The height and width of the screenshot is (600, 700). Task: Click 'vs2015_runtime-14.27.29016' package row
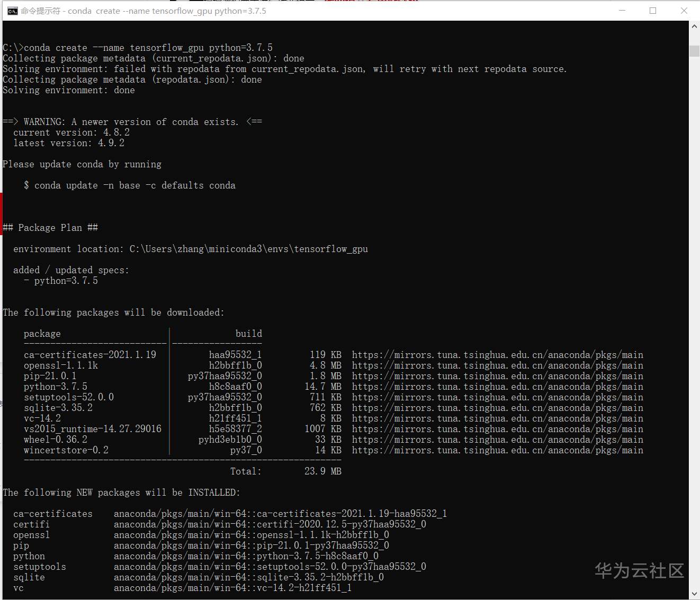point(93,429)
